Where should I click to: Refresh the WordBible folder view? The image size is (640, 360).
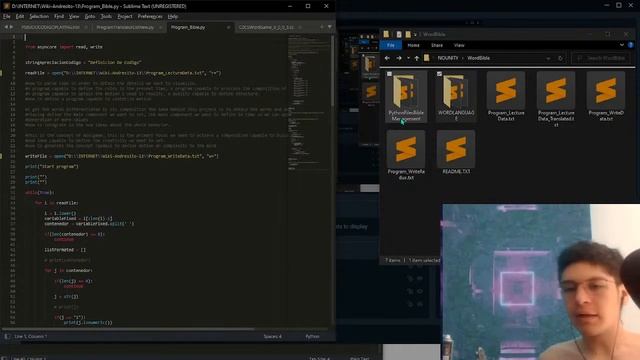click(560, 58)
